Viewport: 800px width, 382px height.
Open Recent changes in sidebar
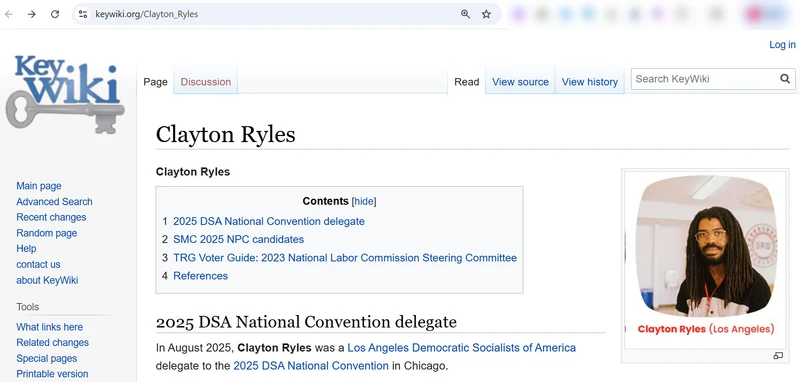coord(51,217)
